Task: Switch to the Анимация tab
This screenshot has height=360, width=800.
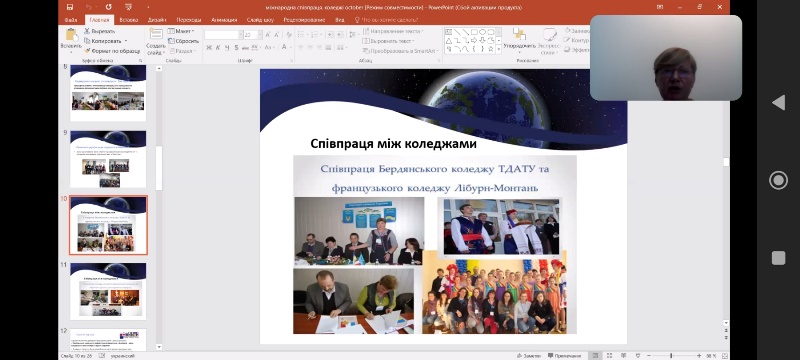Action: [x=223, y=20]
